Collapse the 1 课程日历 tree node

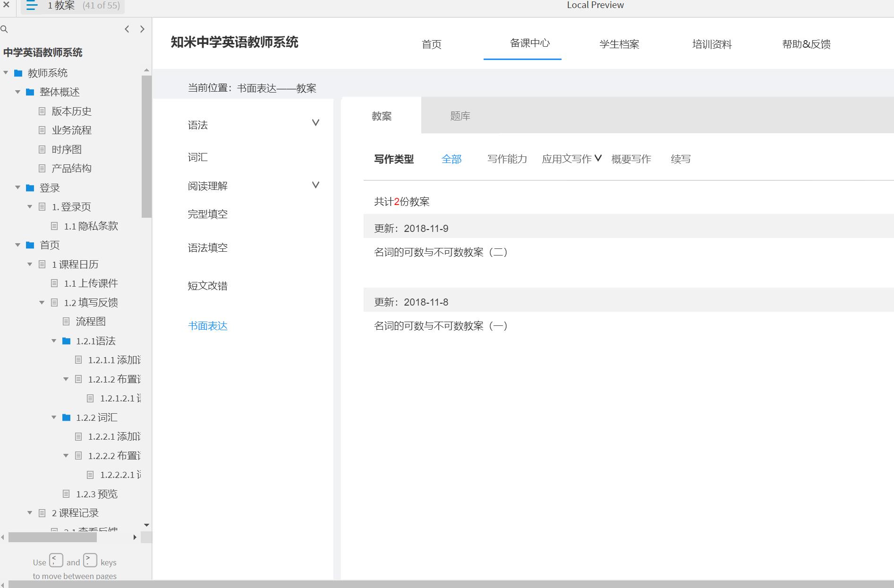[x=30, y=264]
